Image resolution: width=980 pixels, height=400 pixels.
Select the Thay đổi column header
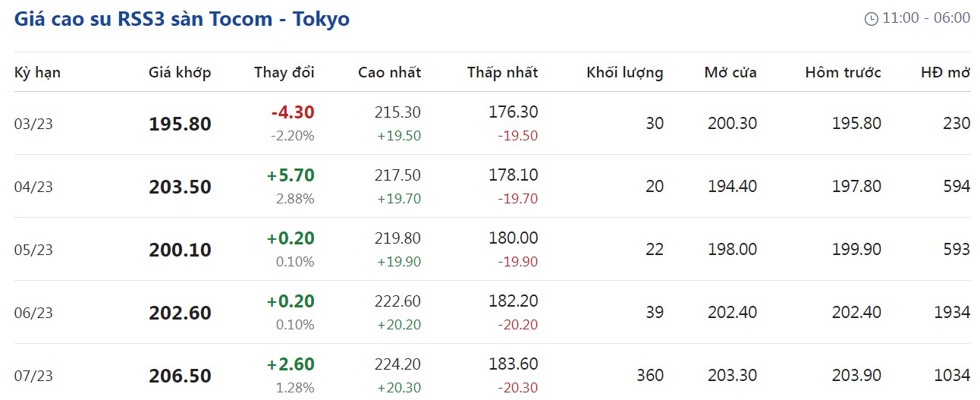(x=284, y=73)
